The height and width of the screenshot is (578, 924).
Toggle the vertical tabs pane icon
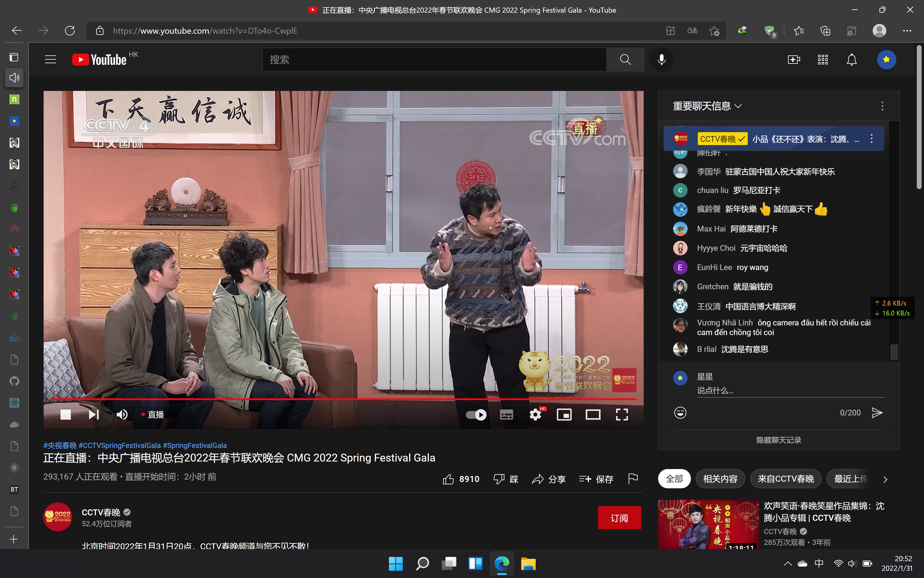click(14, 57)
